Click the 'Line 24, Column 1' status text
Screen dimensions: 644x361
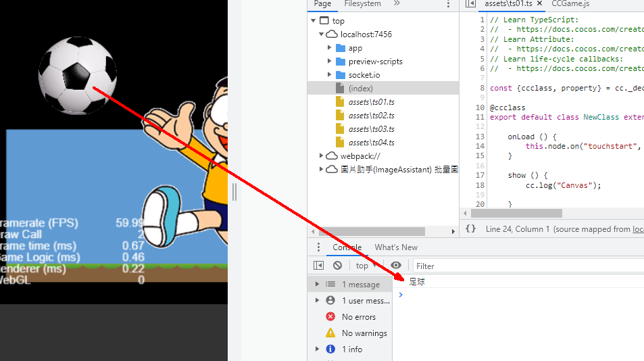(x=518, y=229)
